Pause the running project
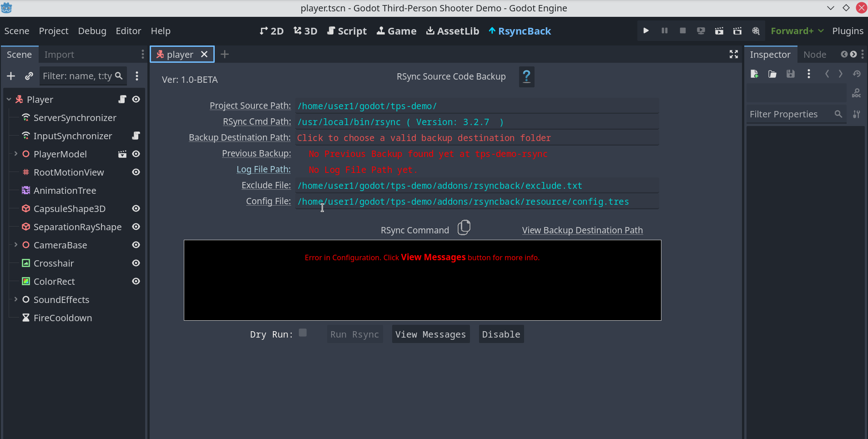 (x=664, y=30)
